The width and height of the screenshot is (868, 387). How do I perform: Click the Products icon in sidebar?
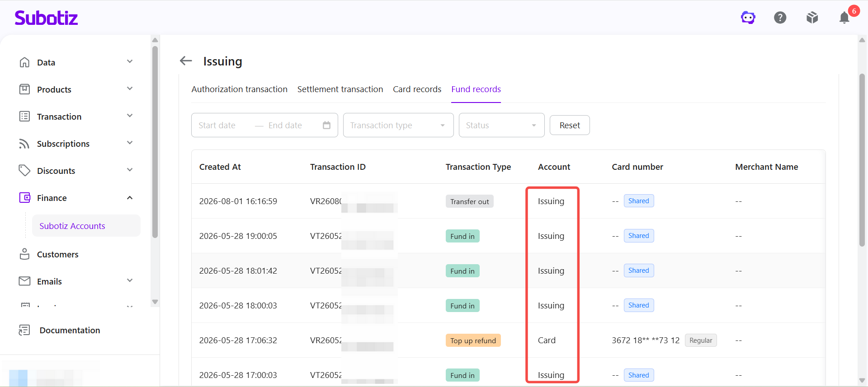[x=24, y=89]
